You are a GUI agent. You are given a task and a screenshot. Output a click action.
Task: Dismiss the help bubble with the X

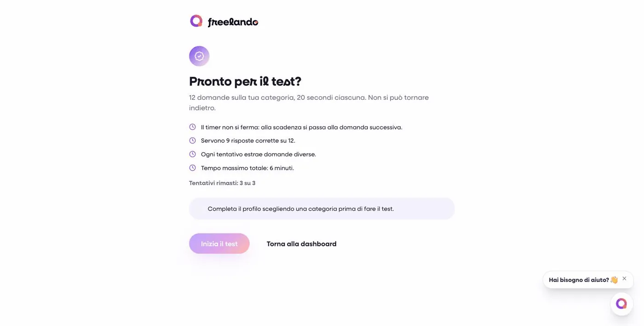pos(624,279)
